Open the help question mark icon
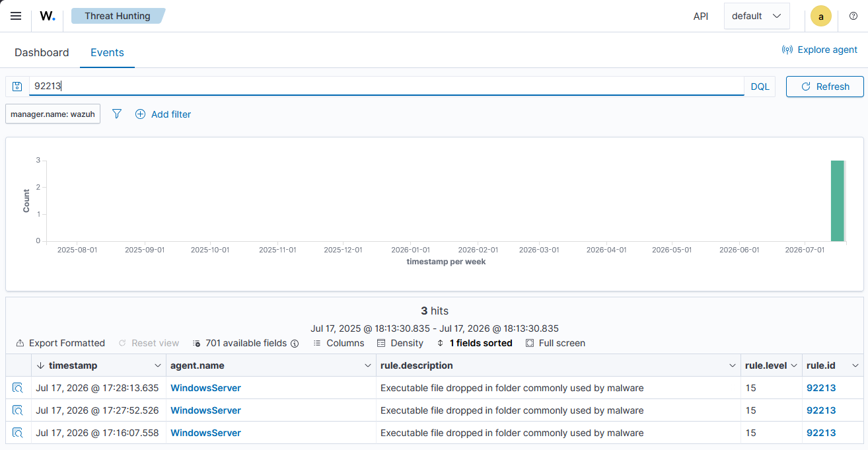Screen dimensions: 868x450 pos(853,16)
